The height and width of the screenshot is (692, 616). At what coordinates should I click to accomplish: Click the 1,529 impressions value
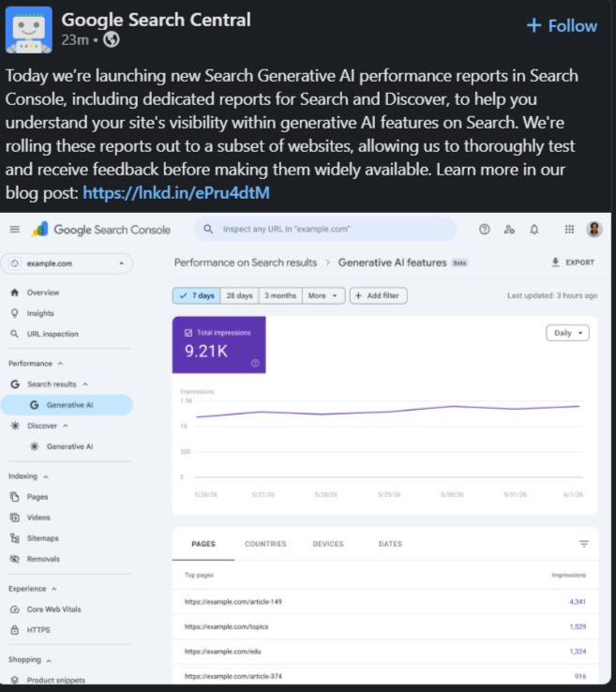(578, 626)
